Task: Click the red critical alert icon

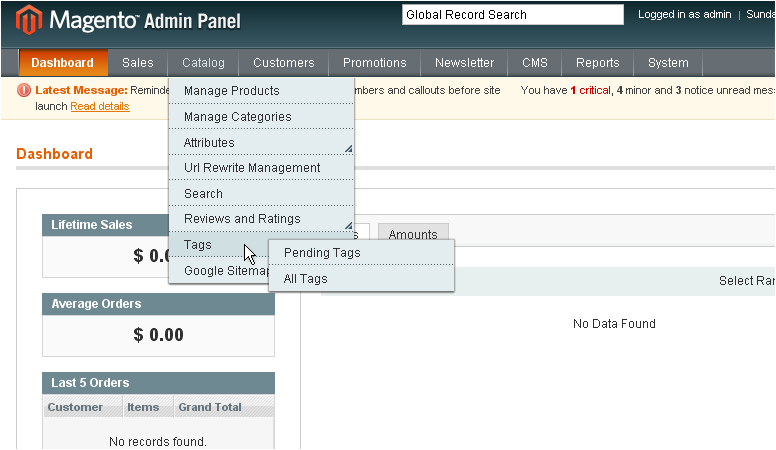Action: pos(24,90)
